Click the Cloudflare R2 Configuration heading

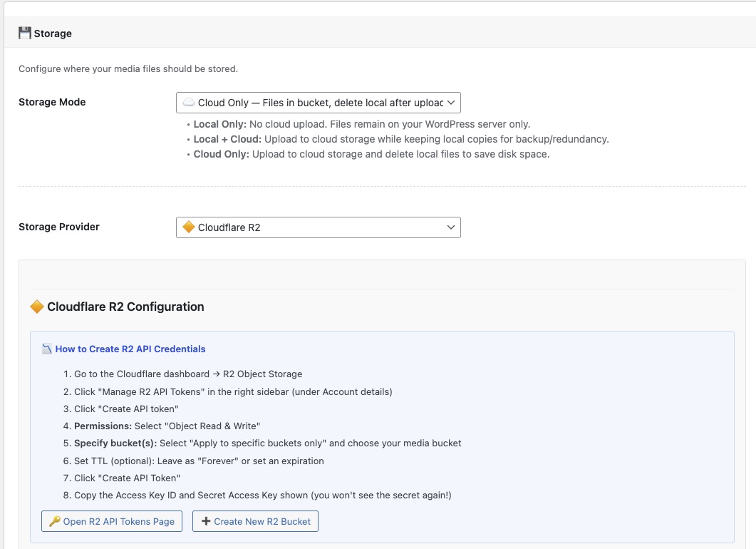click(x=125, y=307)
